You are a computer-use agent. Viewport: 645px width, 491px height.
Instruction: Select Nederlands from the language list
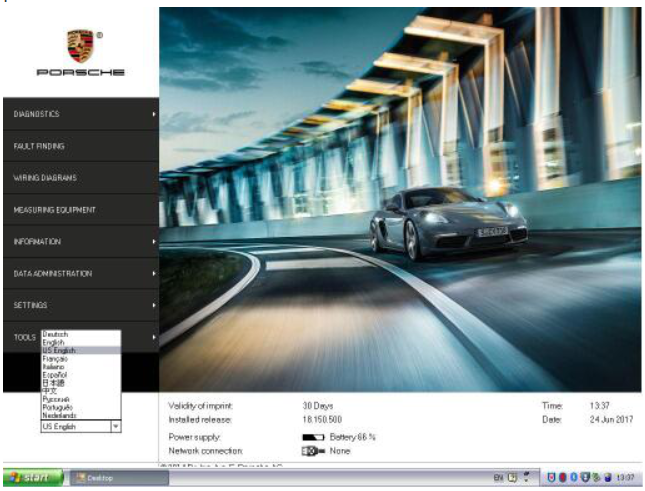tap(58, 415)
